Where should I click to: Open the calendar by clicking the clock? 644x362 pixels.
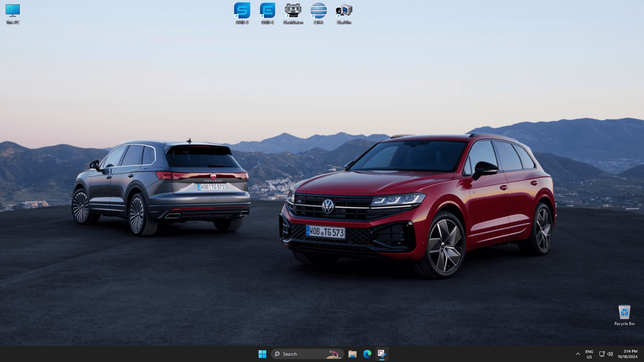pyautogui.click(x=628, y=354)
